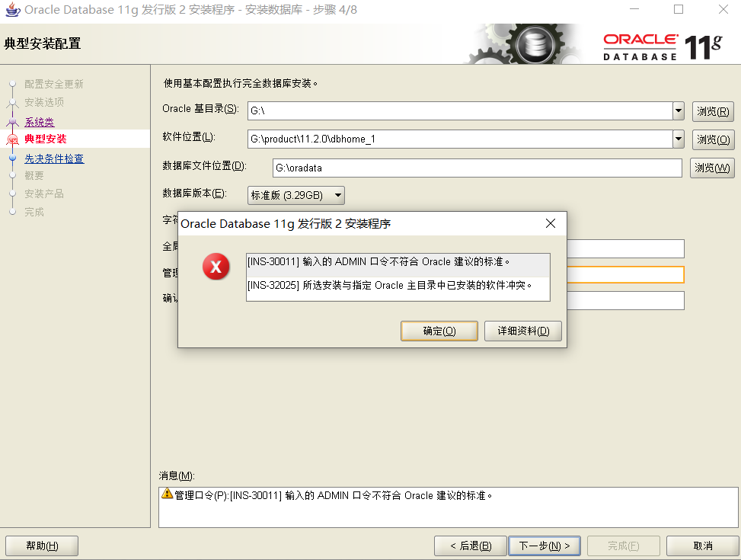Click the 消息(M) label
Screen dimensions: 741x560
(177, 476)
